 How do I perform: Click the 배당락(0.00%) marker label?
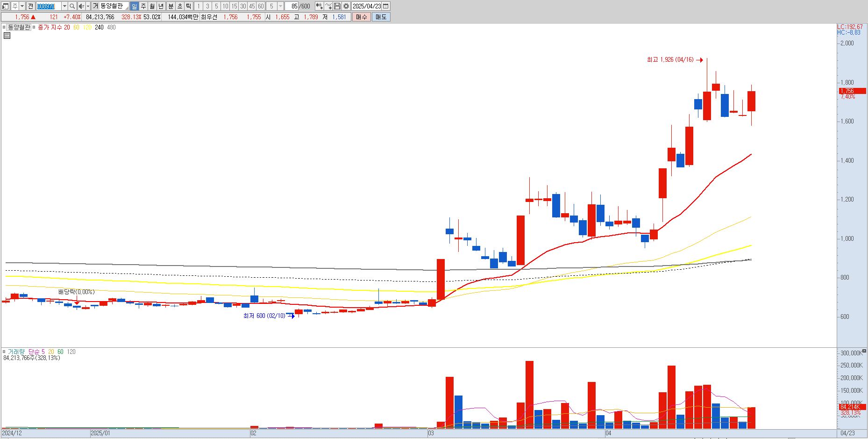(76, 292)
